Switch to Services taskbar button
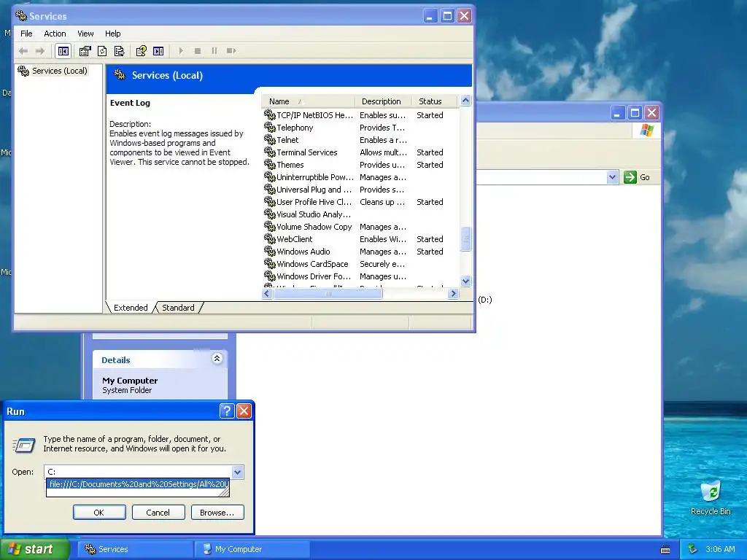The image size is (747, 560). click(135, 549)
